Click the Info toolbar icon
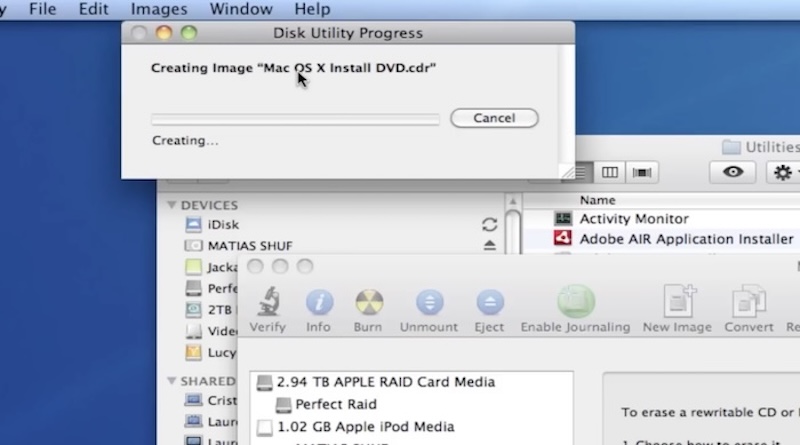Image resolution: width=800 pixels, height=445 pixels. coord(319,303)
